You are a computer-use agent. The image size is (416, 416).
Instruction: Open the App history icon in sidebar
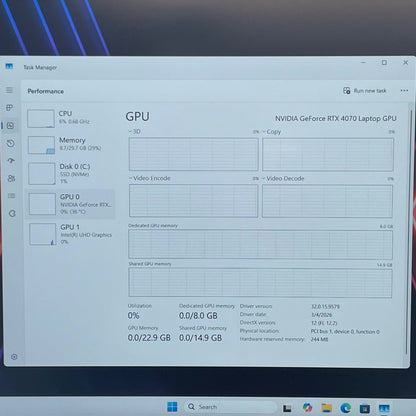11,143
